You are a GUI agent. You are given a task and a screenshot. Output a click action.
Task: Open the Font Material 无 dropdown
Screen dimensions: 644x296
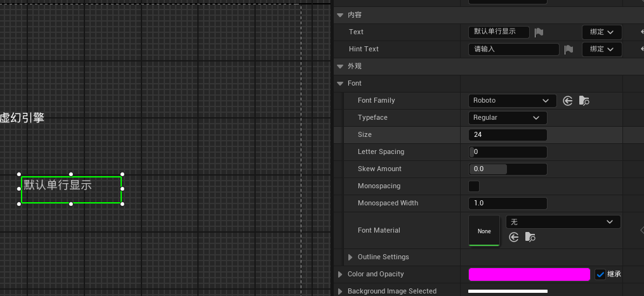point(563,222)
